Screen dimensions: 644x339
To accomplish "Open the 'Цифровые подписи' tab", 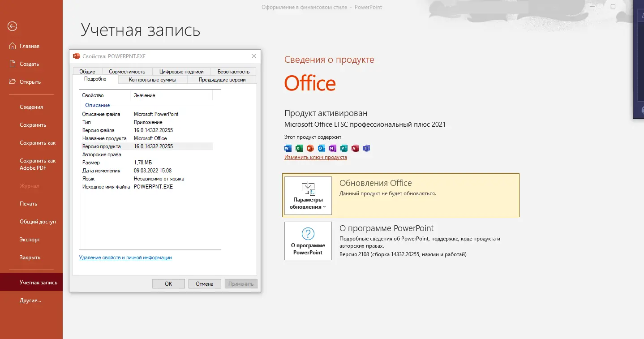I will click(x=181, y=71).
